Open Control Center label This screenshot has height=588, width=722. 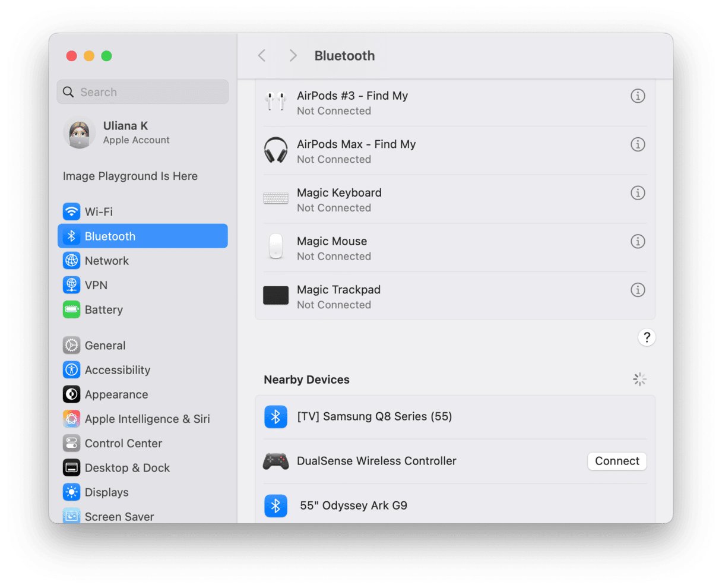click(123, 443)
